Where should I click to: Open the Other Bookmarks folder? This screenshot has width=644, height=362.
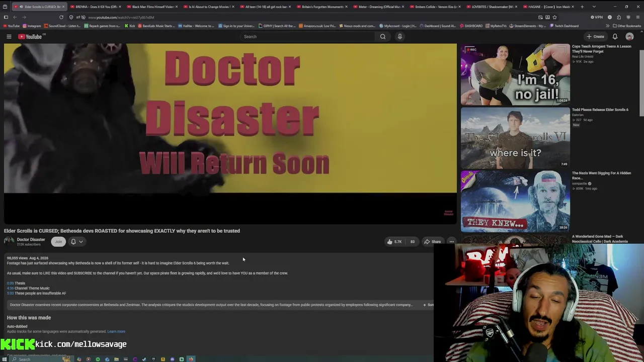click(x=626, y=26)
